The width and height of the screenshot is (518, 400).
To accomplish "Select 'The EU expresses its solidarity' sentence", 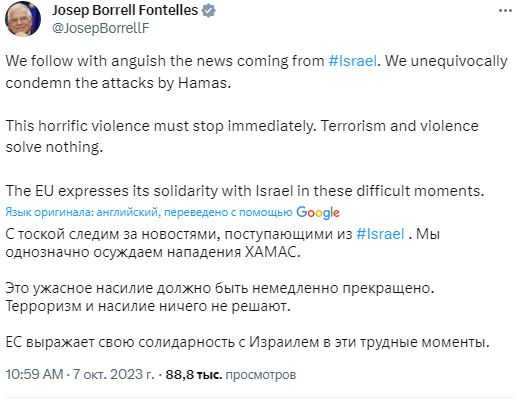I will pyautogui.click(x=245, y=191).
